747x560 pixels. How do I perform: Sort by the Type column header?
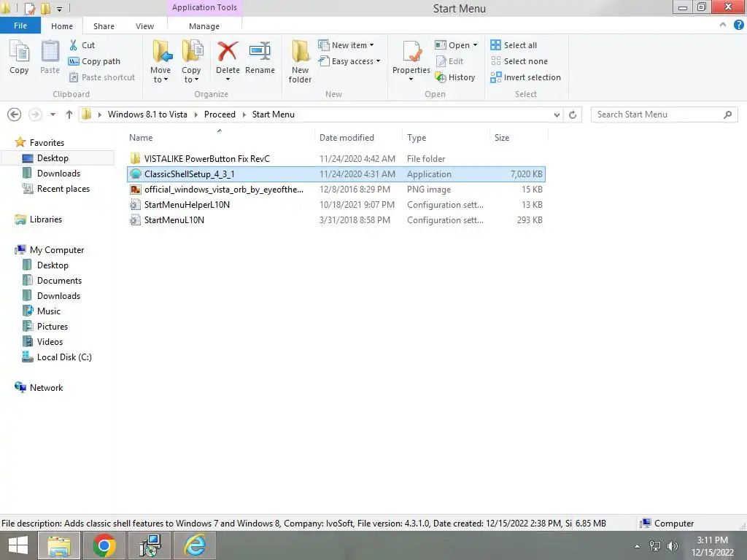(x=417, y=138)
